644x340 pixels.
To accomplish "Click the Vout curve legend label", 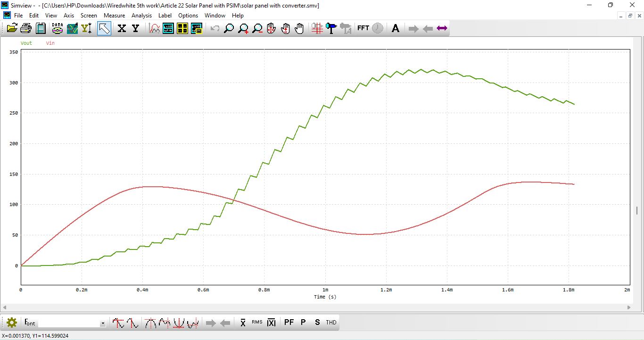I will [x=26, y=43].
